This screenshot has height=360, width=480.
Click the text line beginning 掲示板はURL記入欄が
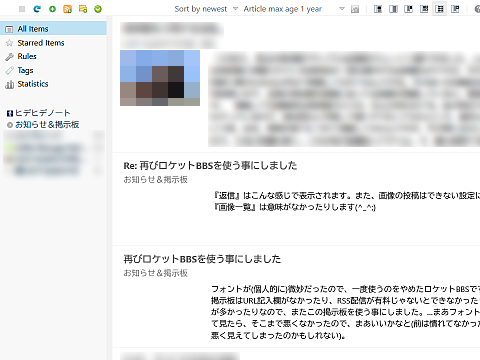pos(345,300)
